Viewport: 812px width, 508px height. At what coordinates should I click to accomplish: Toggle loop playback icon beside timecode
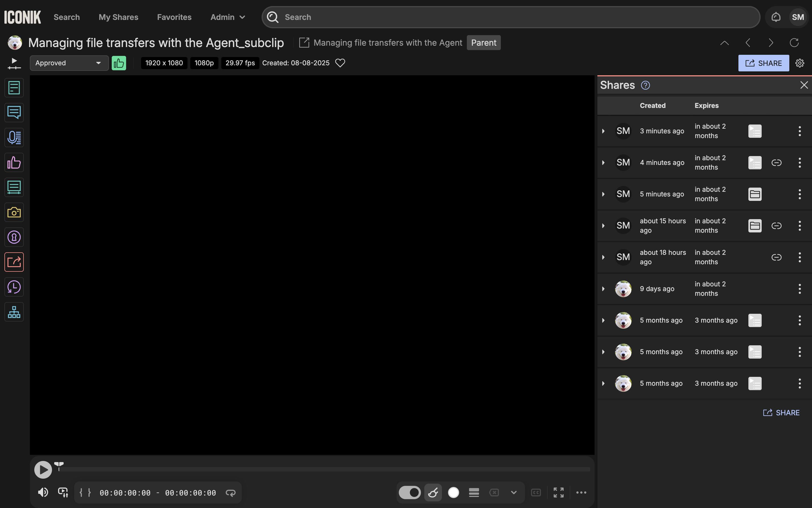click(230, 493)
